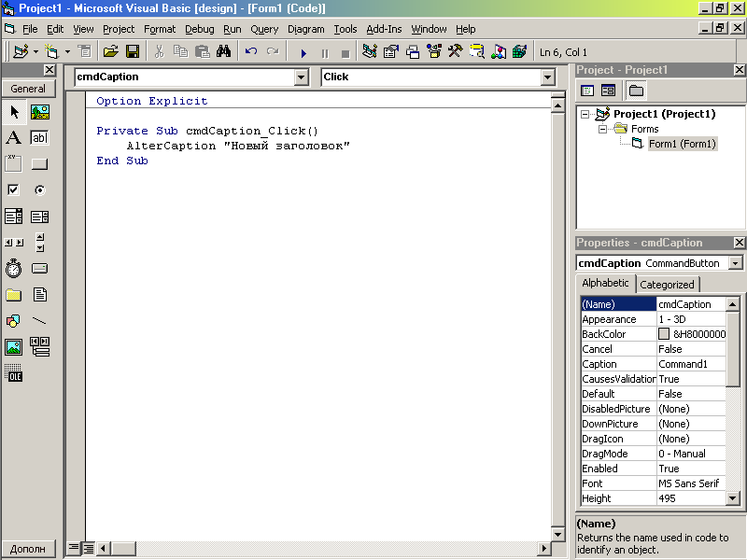
Task: Close the toolbox panel
Action: (49, 70)
